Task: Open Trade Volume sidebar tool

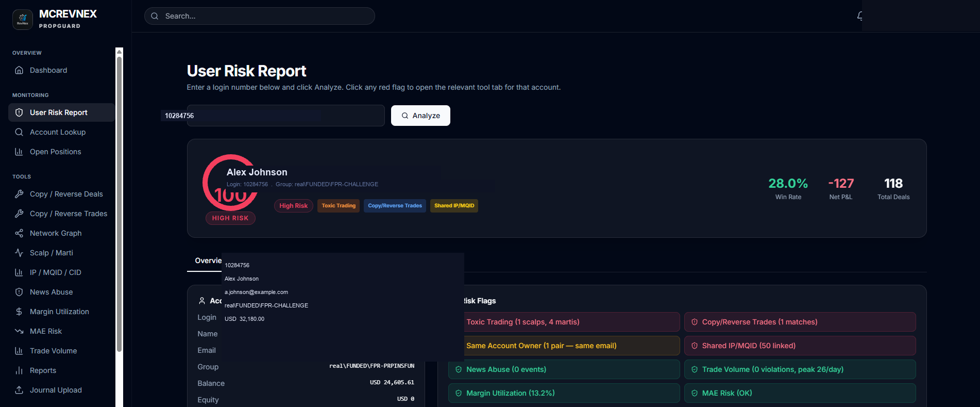Action: (61, 351)
